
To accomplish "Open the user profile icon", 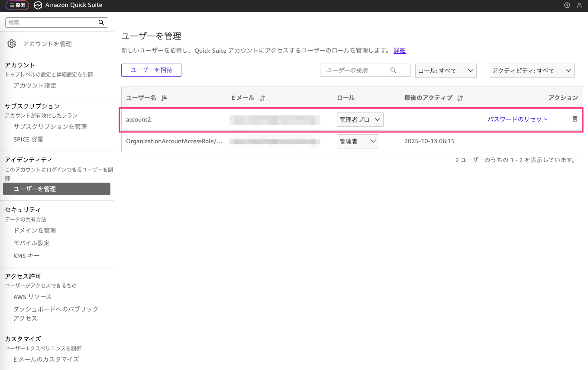I will tap(579, 5).
